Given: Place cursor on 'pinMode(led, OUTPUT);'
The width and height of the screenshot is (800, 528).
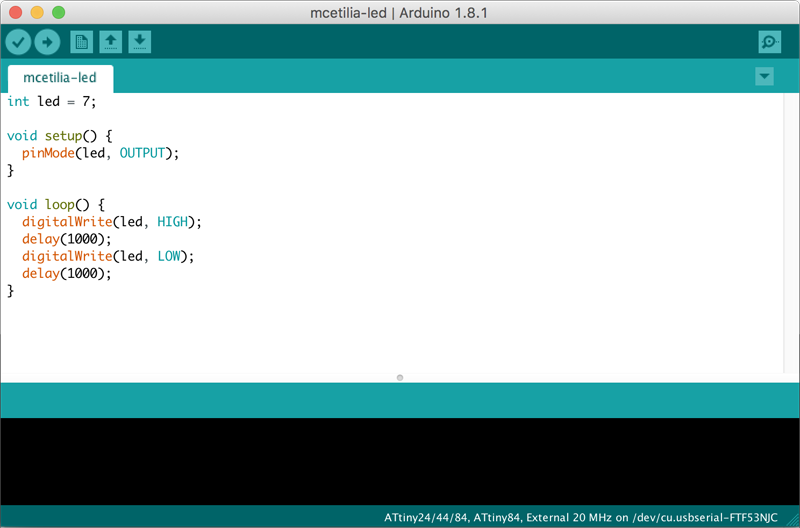Looking at the screenshot, I should tap(101, 153).
